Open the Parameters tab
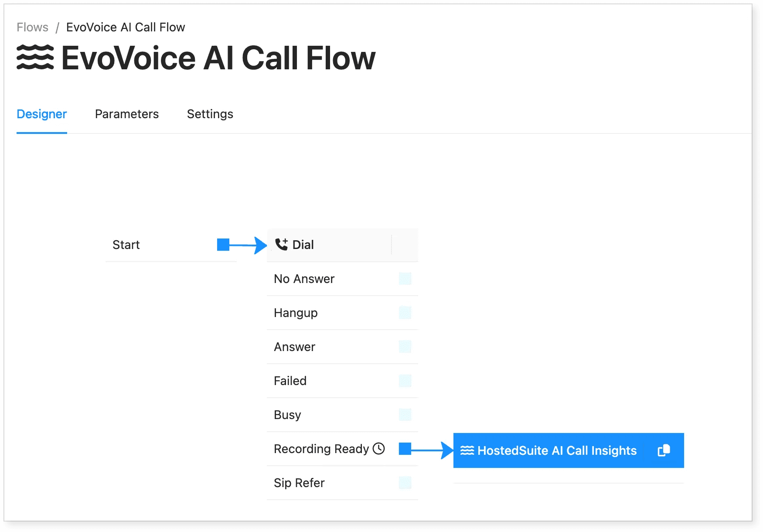This screenshot has height=532, width=763. coord(127,114)
